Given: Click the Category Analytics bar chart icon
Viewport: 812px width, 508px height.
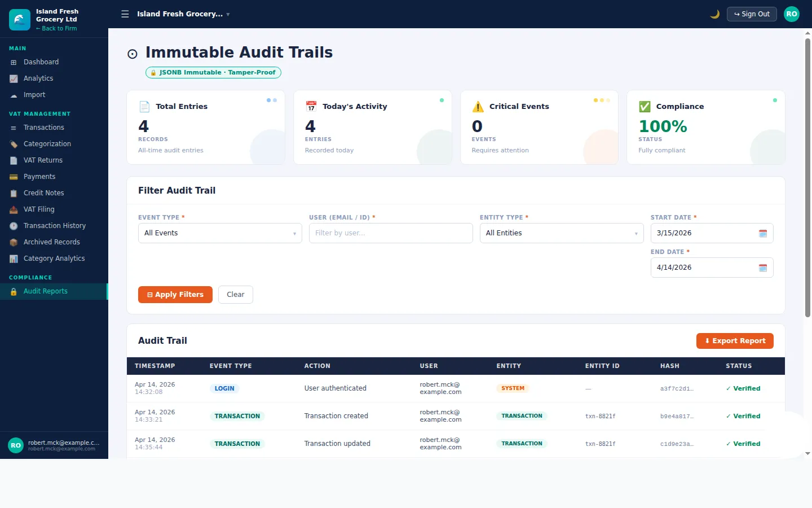Looking at the screenshot, I should point(14,259).
